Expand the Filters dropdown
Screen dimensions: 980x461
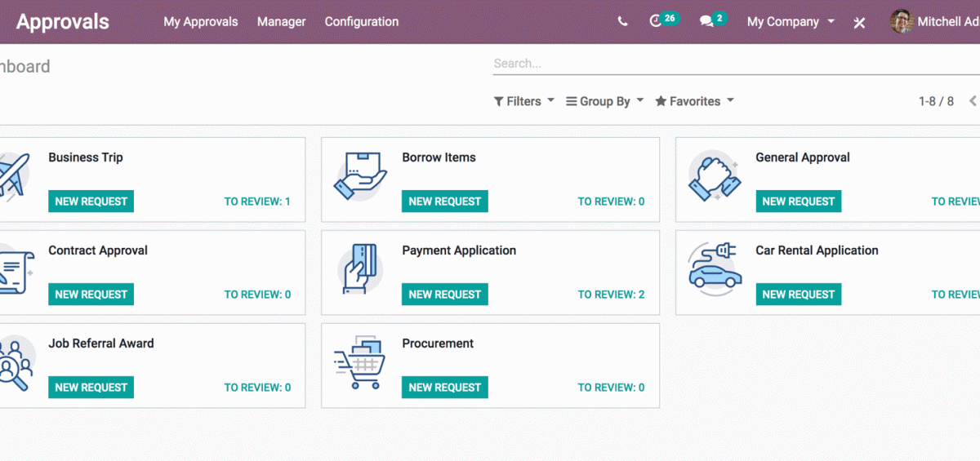click(524, 101)
